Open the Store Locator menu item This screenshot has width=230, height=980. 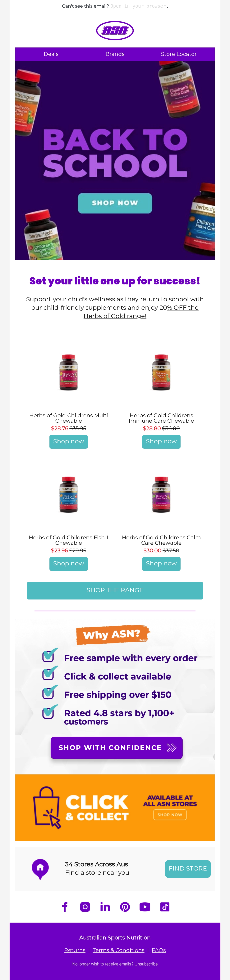tap(179, 54)
